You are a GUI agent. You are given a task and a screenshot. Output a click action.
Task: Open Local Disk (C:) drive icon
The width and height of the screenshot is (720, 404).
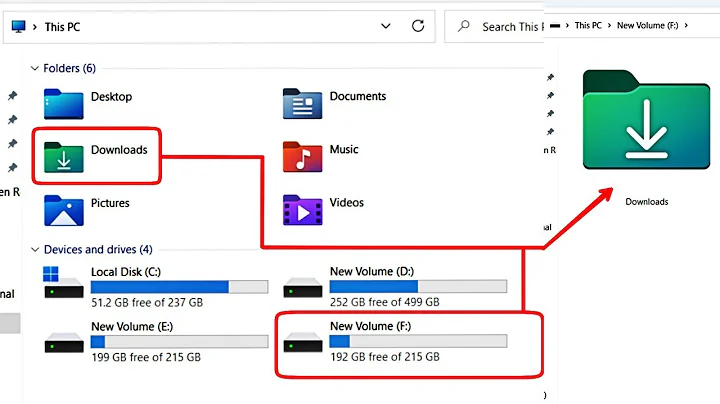click(x=63, y=282)
